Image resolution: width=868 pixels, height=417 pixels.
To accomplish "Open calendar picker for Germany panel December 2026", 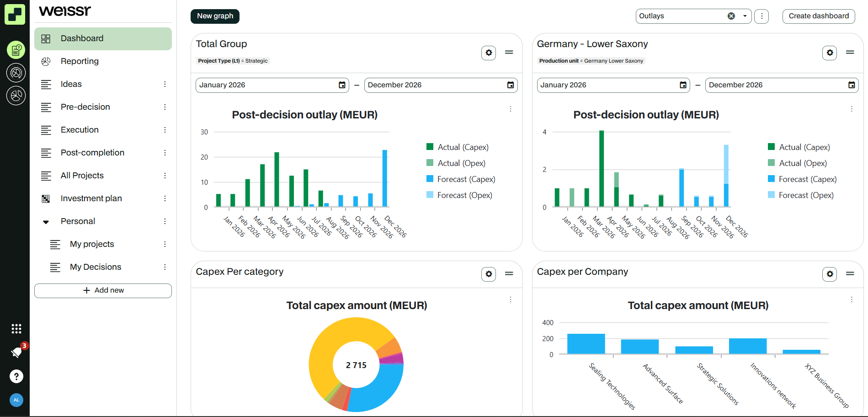I will (852, 85).
